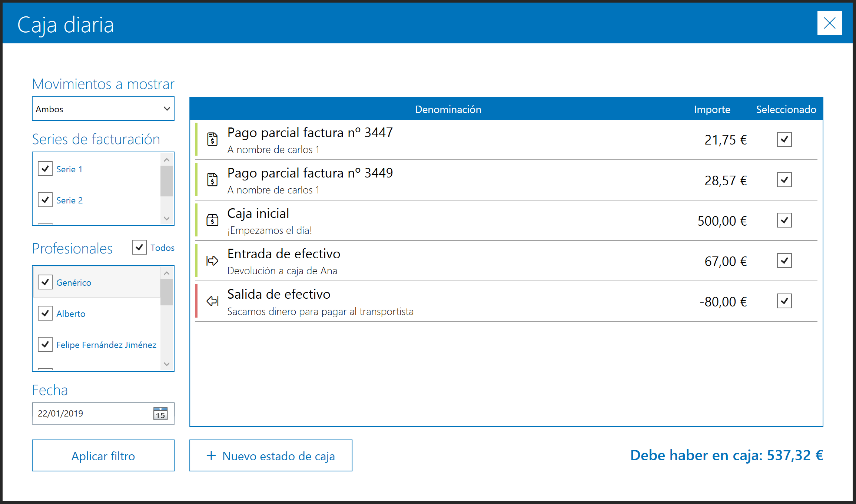Open the Movimientos a mostrar dropdown

[103, 109]
